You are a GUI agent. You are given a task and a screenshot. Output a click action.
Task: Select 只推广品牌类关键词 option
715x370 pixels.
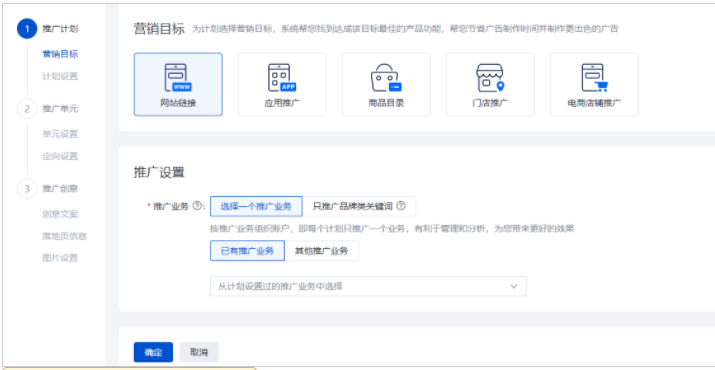point(359,206)
